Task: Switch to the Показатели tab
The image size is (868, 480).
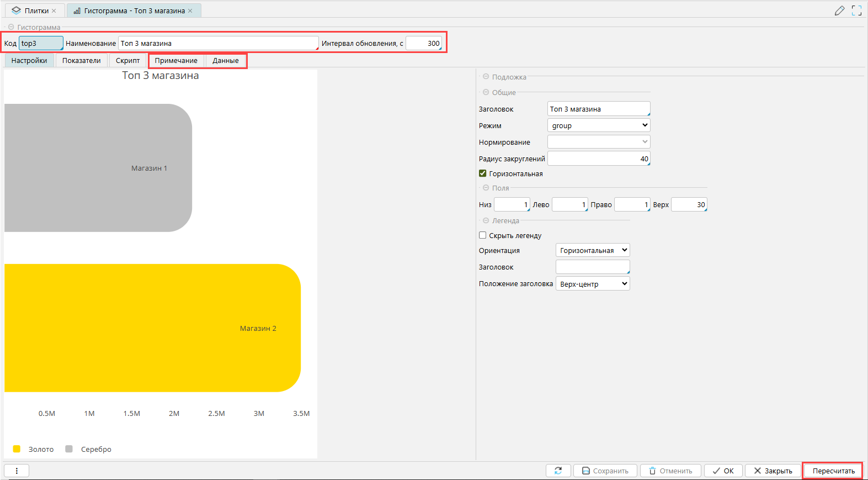Action: pyautogui.click(x=82, y=61)
